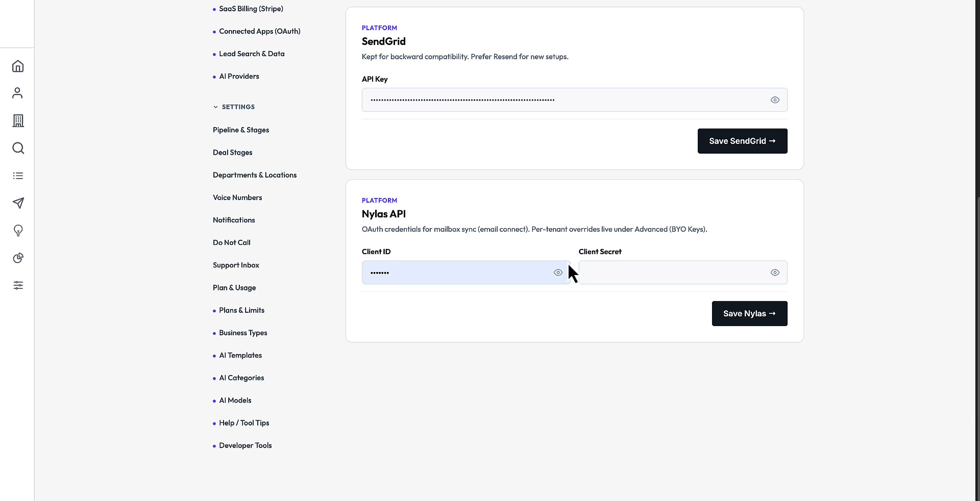Go to AI Categories
The image size is (980, 501).
coord(241,378)
